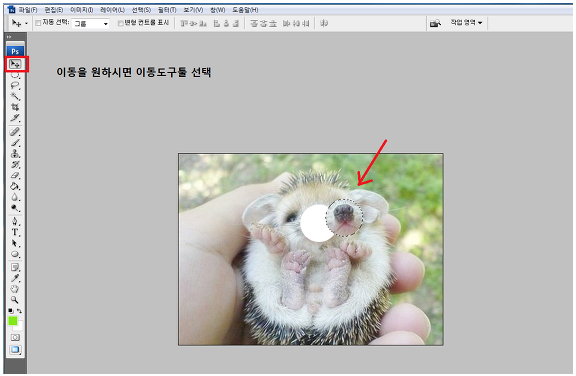Toggle Quick Mask mode
Image resolution: width=576 pixels, height=376 pixels.
(15, 337)
